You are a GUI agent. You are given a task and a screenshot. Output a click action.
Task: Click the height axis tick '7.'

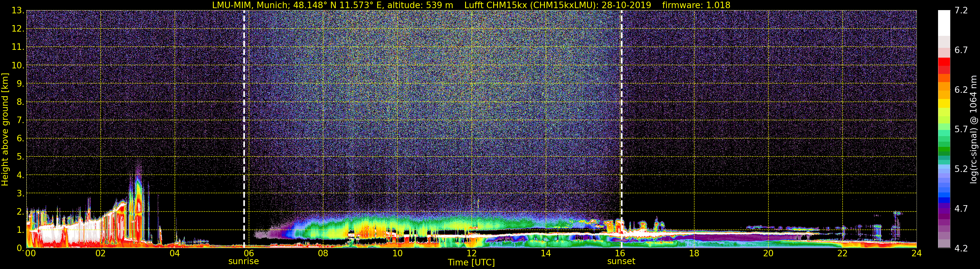click(20, 120)
